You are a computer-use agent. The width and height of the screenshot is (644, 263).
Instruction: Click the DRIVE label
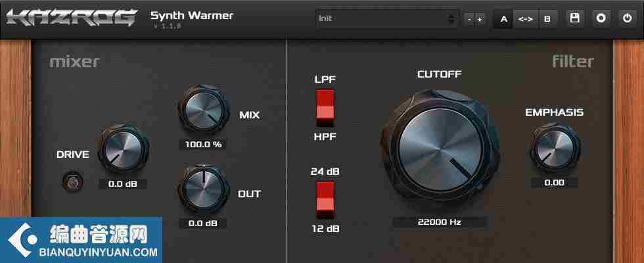point(73,155)
